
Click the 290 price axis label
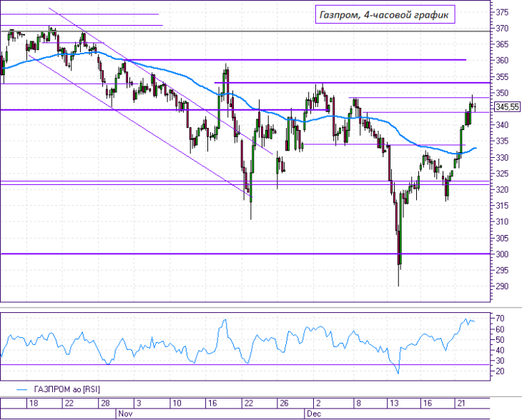coord(502,286)
